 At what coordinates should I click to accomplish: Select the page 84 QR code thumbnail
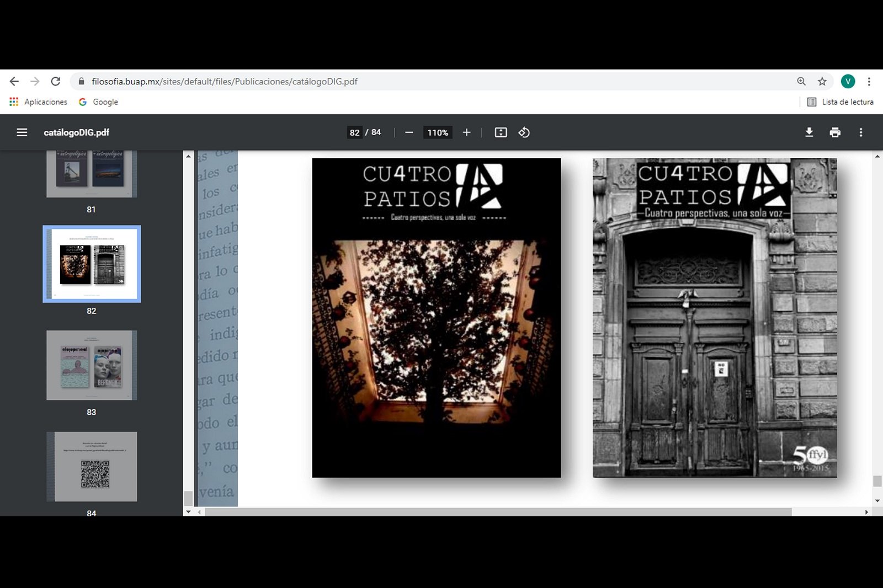[x=92, y=467]
